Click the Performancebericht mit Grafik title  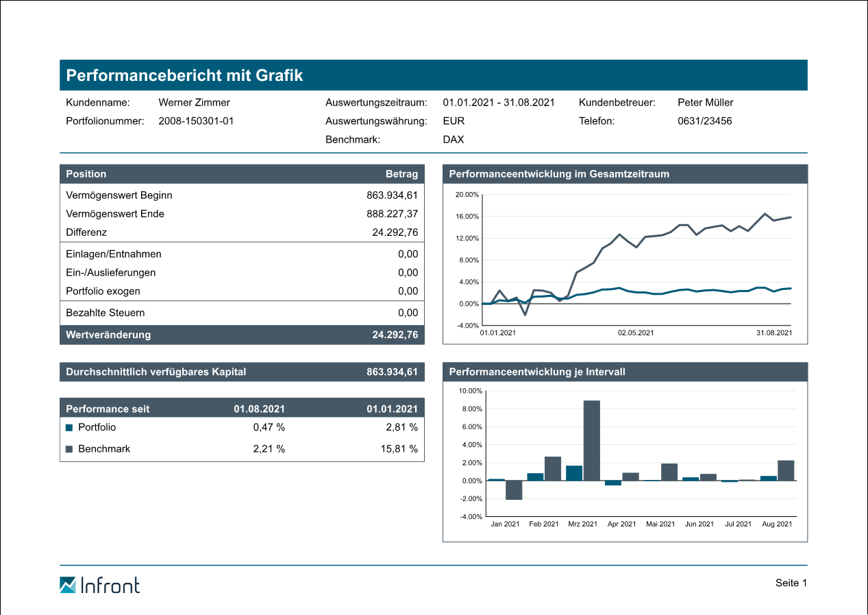pyautogui.click(x=184, y=75)
